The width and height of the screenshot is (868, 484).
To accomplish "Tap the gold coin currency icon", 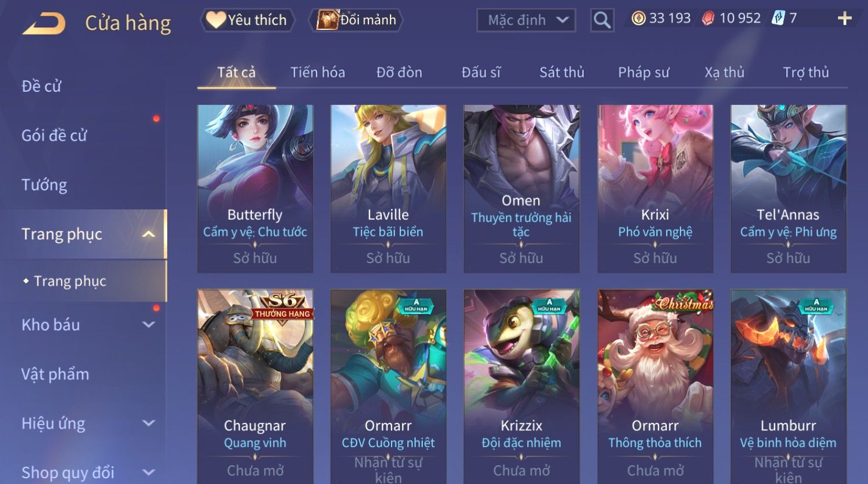I will click(638, 18).
